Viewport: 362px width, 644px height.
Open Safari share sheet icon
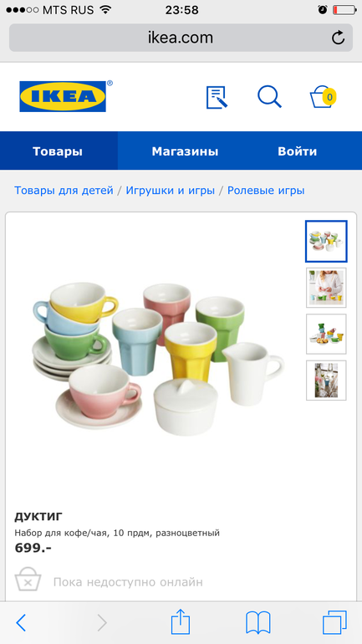coord(181,621)
